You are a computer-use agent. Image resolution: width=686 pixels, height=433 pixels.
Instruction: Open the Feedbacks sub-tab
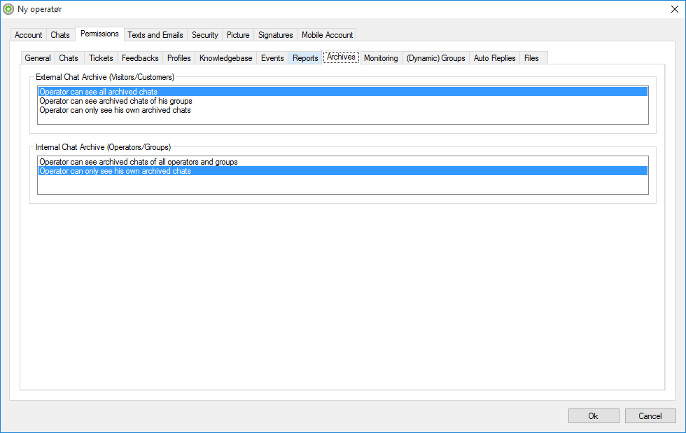pyautogui.click(x=140, y=58)
